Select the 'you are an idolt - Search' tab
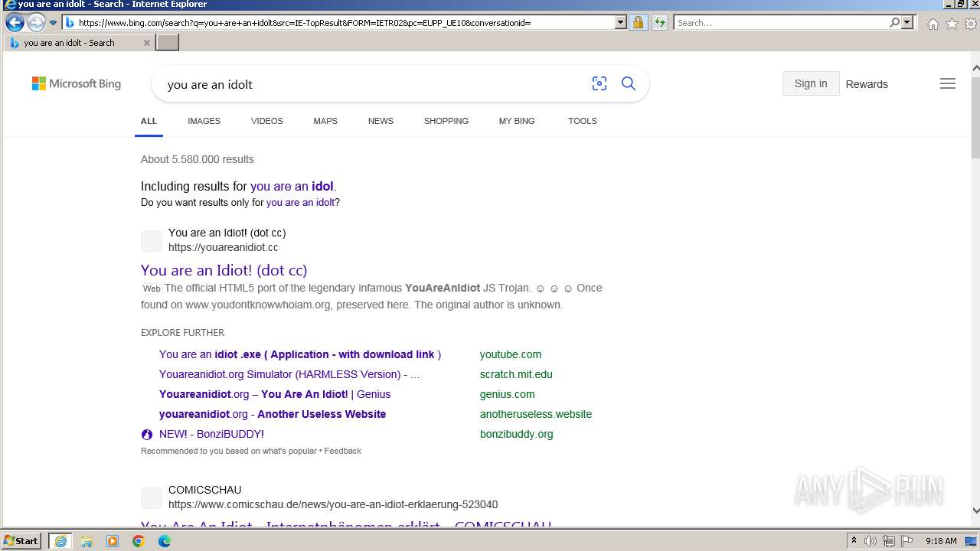Viewport: 980px width, 551px height. (78, 43)
